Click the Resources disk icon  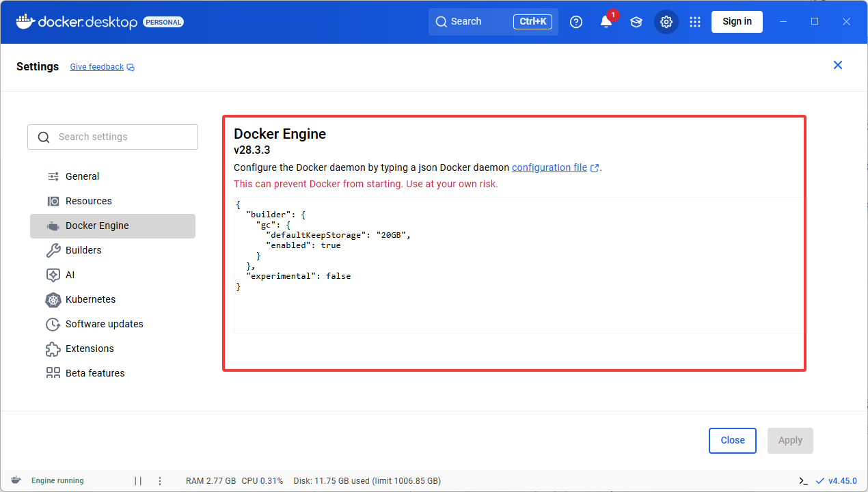tap(53, 201)
